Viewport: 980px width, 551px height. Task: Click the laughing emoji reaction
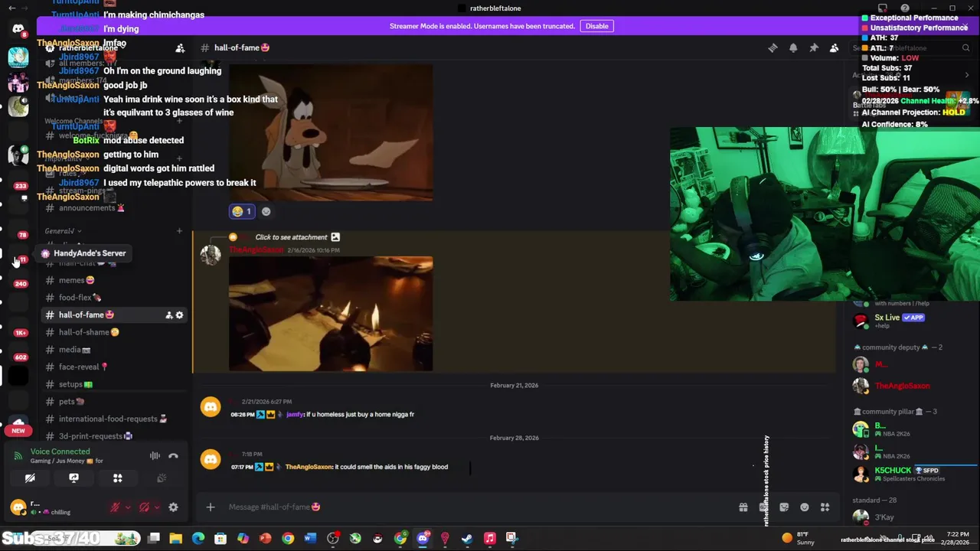pyautogui.click(x=241, y=211)
